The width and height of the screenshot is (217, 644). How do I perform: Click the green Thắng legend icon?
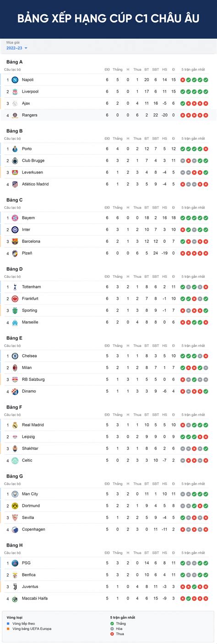click(x=112, y=623)
